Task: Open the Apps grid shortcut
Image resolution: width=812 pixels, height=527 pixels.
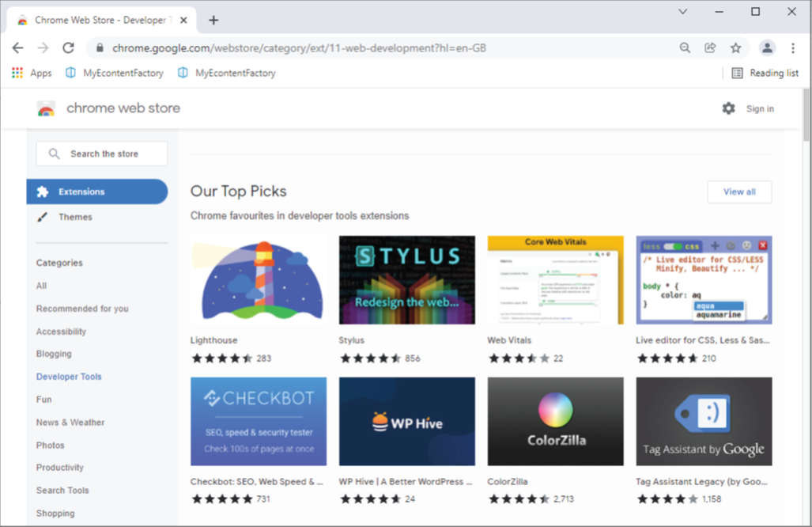Action: [x=32, y=73]
